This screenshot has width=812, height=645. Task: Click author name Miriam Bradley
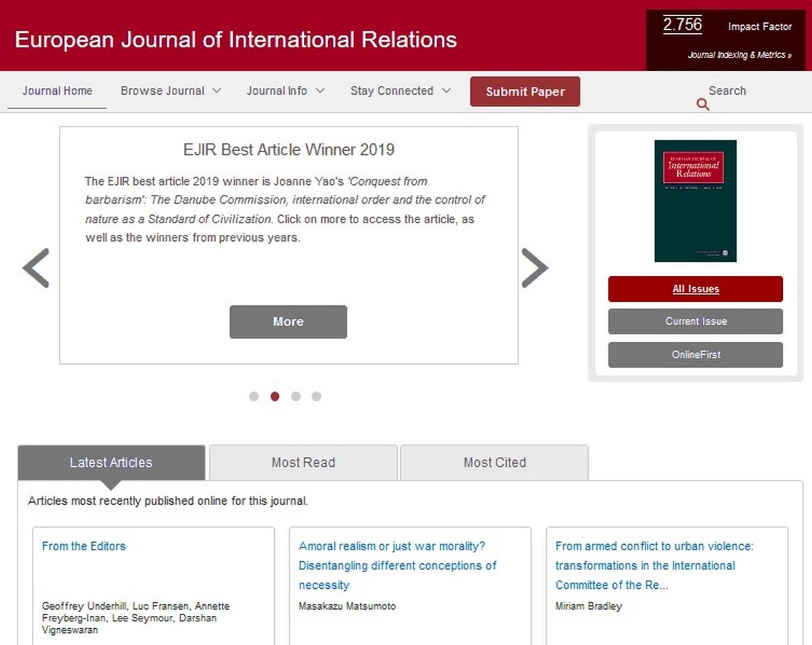click(x=589, y=606)
